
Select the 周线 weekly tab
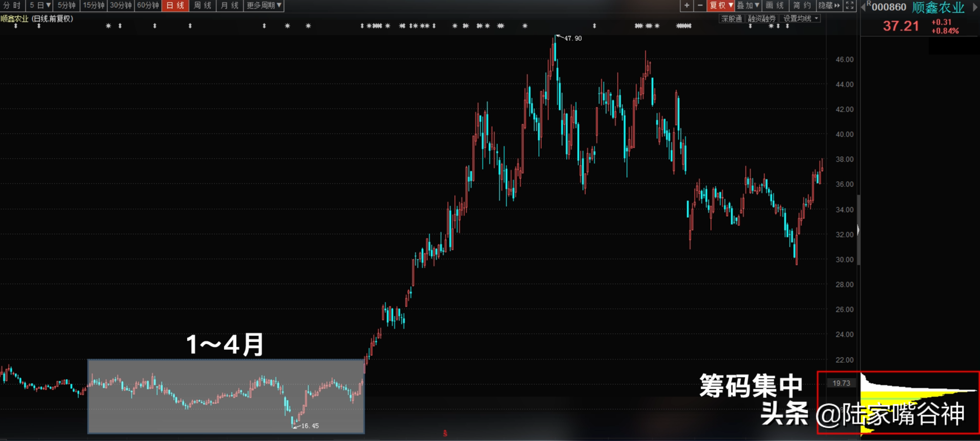(x=202, y=5)
